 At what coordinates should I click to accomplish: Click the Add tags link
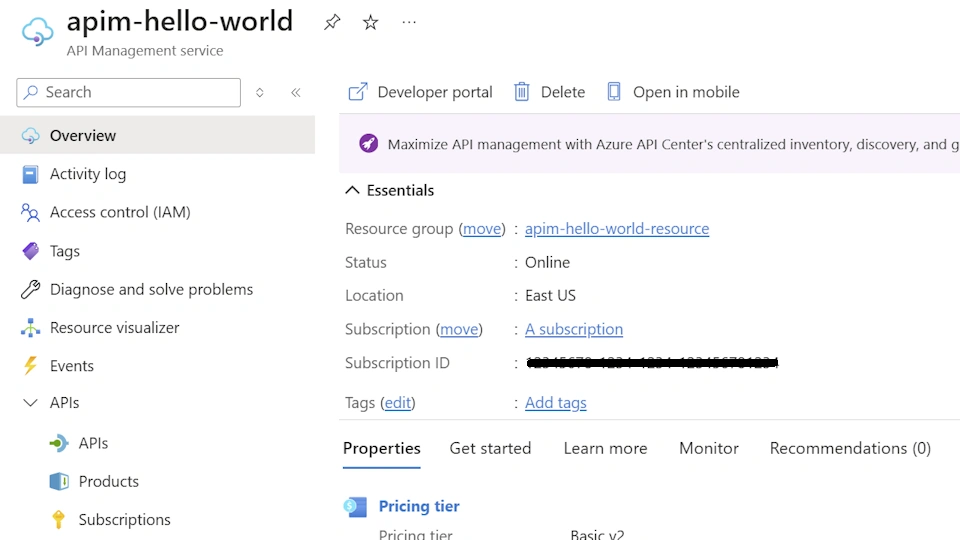[x=555, y=403]
